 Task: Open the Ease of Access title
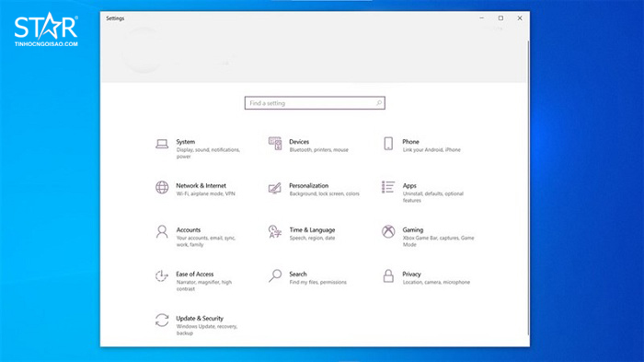(195, 274)
